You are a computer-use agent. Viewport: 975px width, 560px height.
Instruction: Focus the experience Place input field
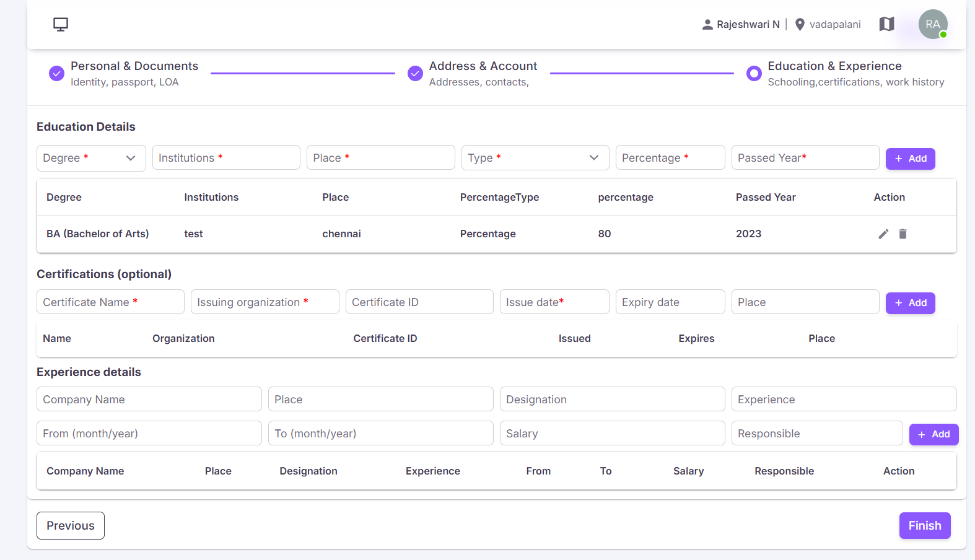(381, 399)
